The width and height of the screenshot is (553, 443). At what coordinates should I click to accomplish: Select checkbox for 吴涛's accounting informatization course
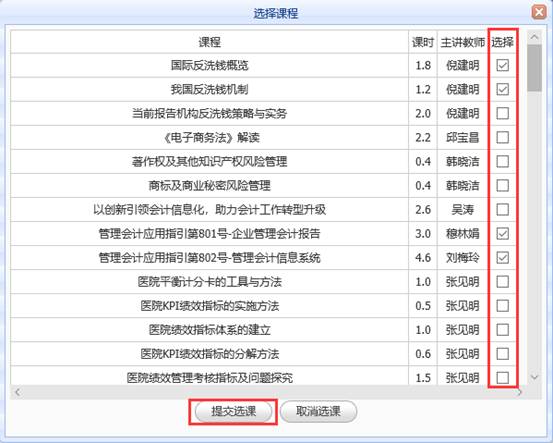pyautogui.click(x=502, y=210)
